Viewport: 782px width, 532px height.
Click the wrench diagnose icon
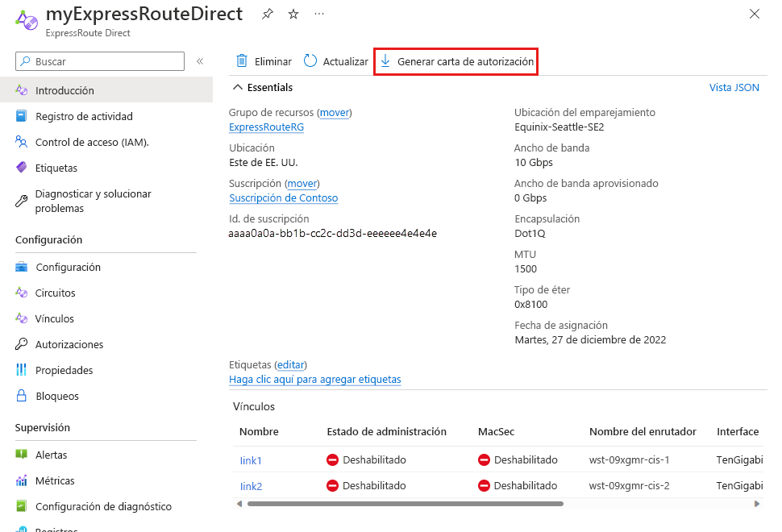click(x=22, y=201)
